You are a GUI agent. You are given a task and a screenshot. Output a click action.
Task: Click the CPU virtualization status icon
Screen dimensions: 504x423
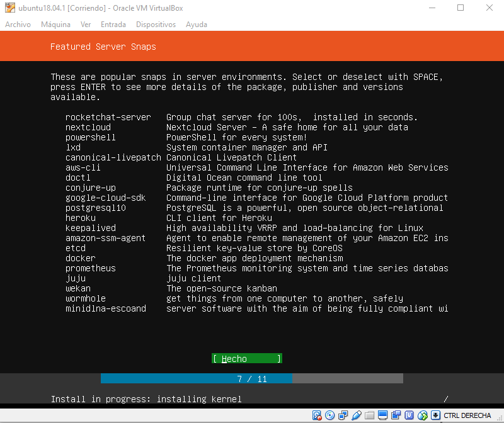(x=409, y=415)
